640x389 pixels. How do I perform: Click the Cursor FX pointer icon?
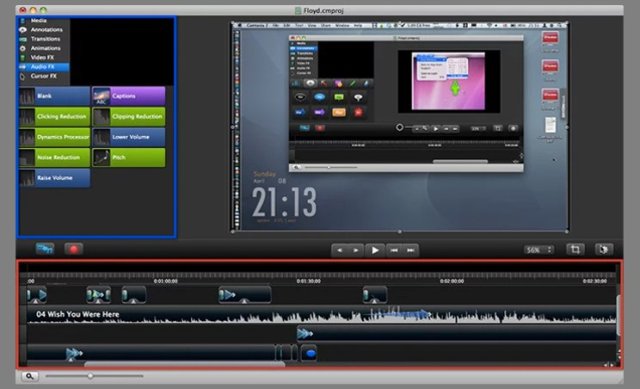point(23,76)
